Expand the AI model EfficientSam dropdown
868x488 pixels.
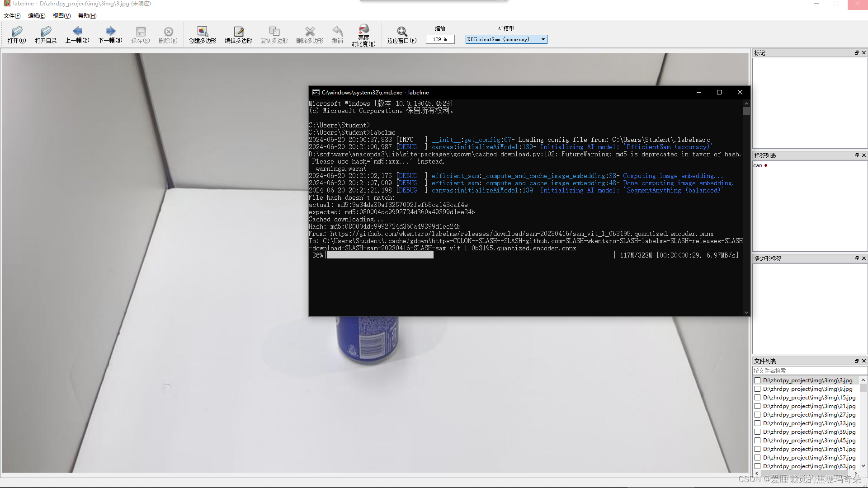pos(543,39)
